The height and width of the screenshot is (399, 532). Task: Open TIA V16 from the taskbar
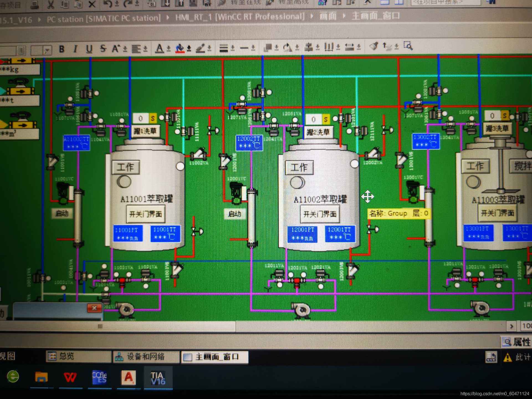click(x=158, y=378)
